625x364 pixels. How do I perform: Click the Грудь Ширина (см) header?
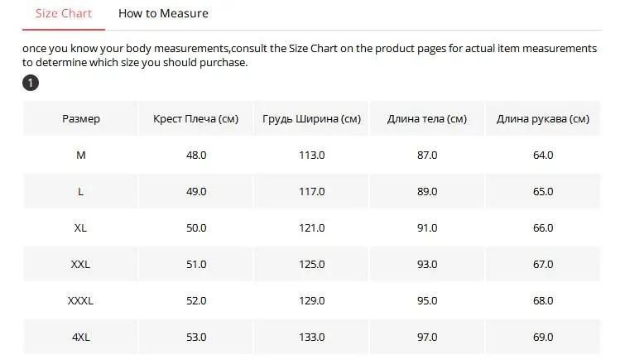[x=312, y=118]
